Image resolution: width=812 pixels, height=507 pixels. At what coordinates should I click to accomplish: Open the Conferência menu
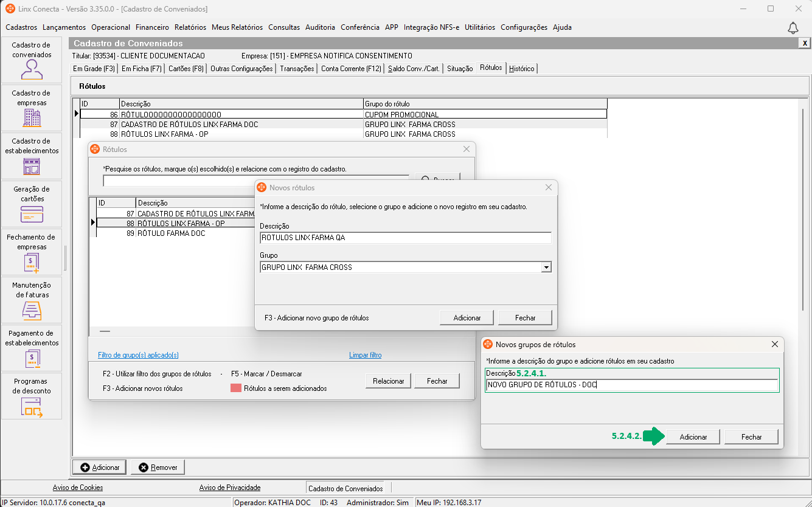[360, 27]
